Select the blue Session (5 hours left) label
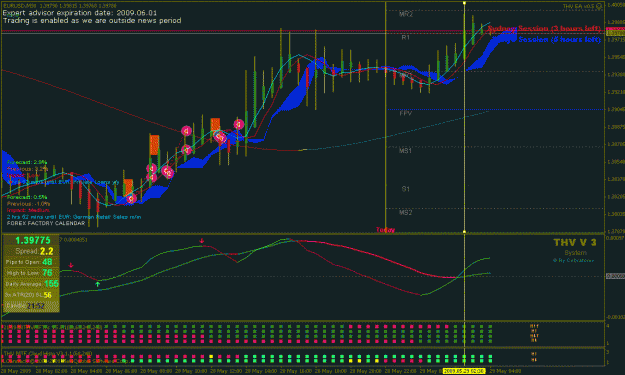The width and height of the screenshot is (625, 375). click(x=559, y=39)
